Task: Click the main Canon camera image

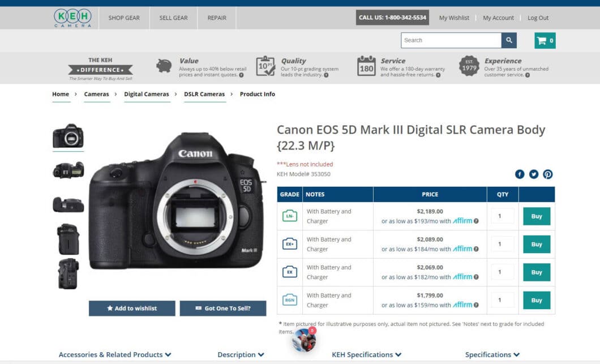Action: tap(177, 201)
